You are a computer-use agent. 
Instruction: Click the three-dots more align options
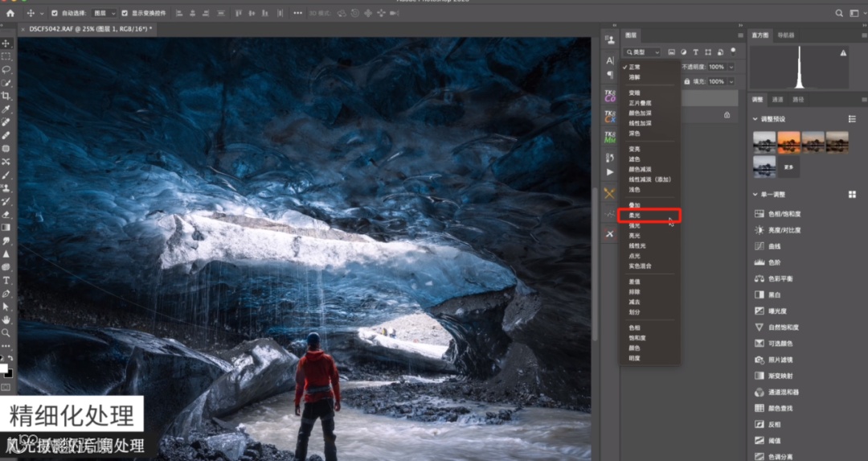[298, 13]
